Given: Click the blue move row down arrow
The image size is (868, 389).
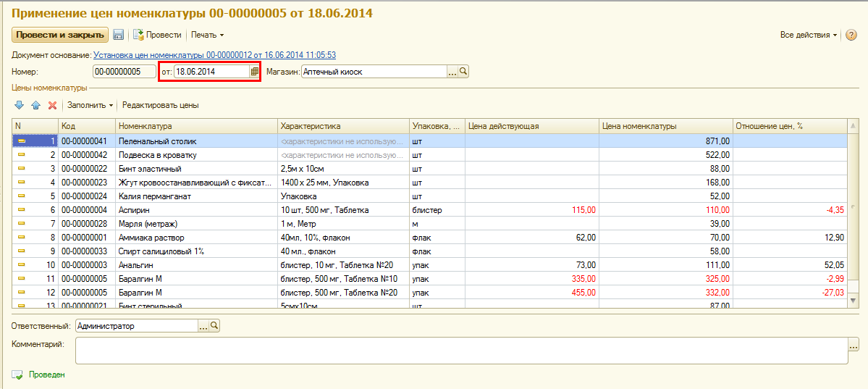Looking at the screenshot, I should point(20,106).
